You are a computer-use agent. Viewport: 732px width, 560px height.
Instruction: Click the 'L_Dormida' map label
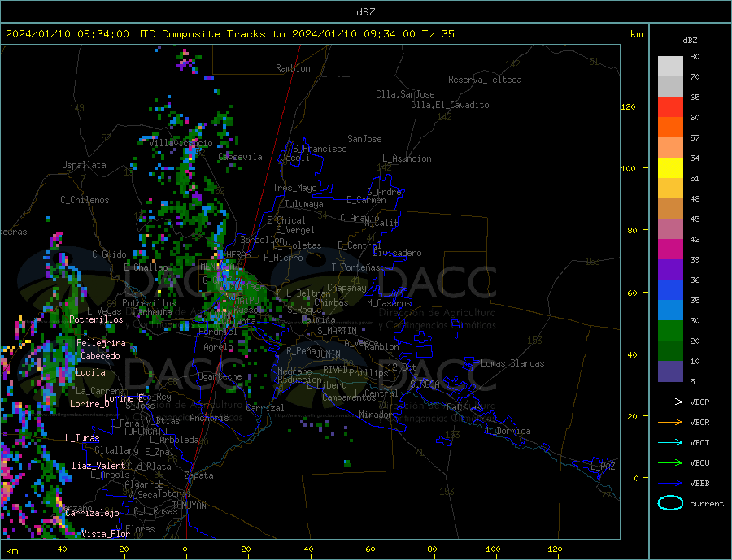[509, 431]
